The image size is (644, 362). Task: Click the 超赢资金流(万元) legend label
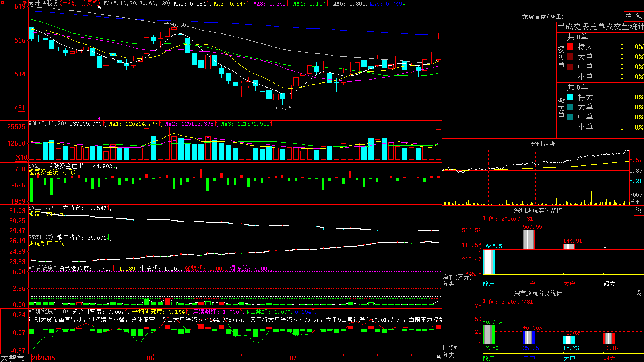pyautogui.click(x=52, y=172)
